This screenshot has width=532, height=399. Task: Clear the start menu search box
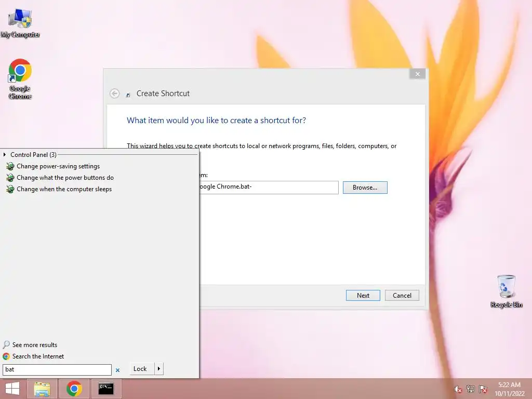click(x=117, y=370)
